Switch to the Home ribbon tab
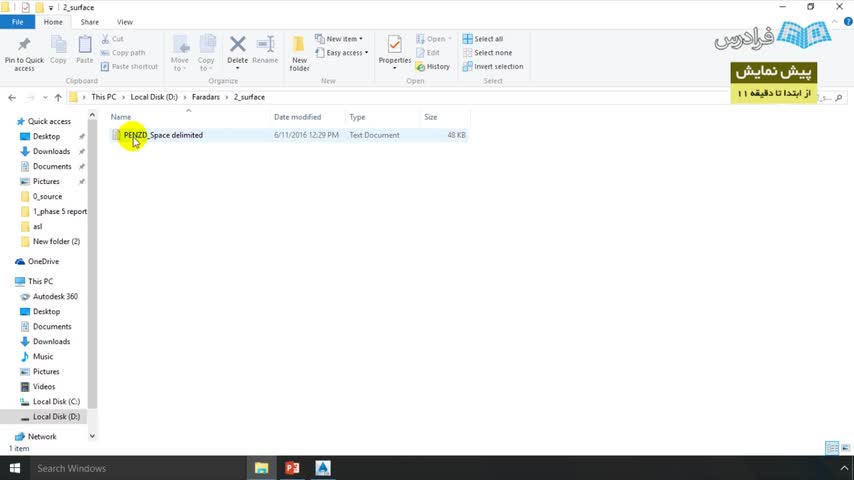Screen dimensions: 854x480 [53, 22]
